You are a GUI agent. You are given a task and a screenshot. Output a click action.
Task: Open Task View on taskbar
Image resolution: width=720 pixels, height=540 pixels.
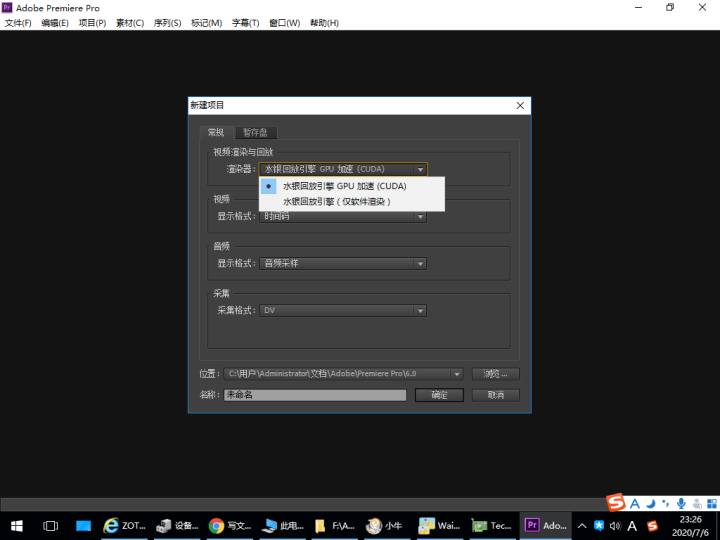point(51,526)
